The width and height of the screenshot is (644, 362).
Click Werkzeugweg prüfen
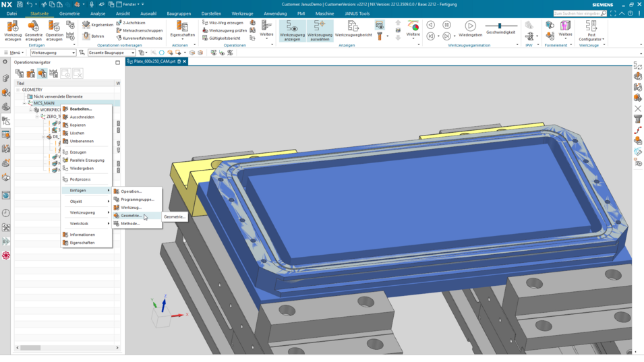coord(225,30)
